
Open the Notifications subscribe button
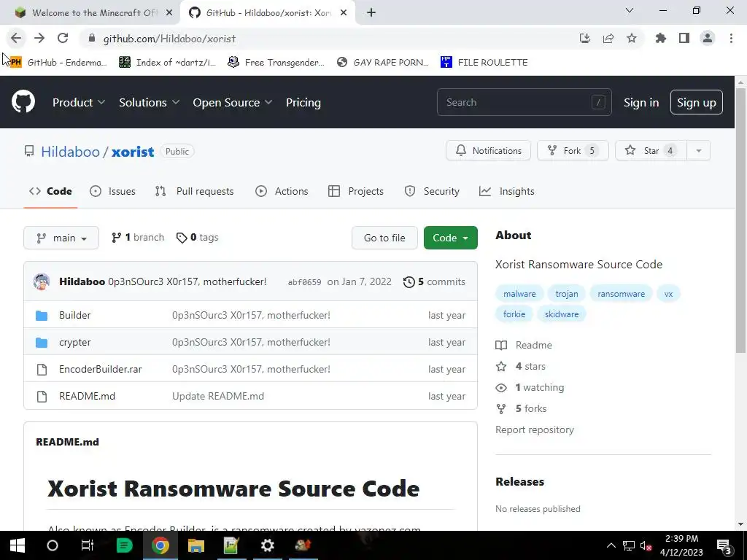pos(488,150)
